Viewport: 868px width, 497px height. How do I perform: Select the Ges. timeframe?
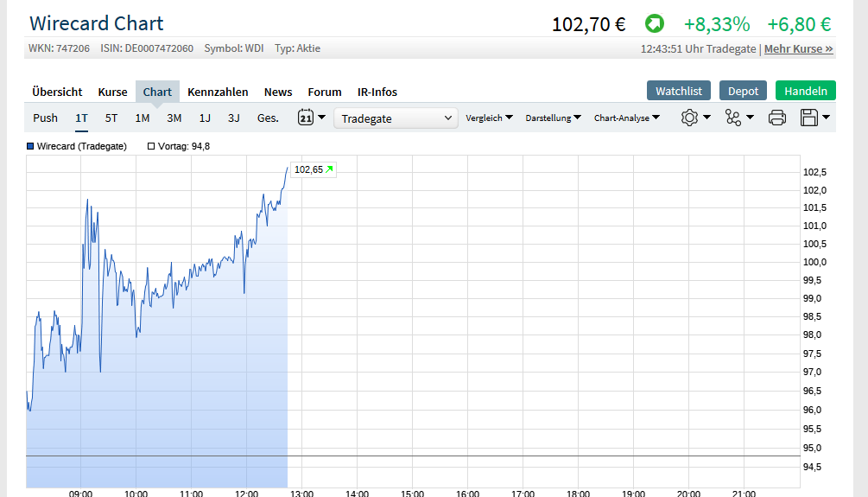(268, 118)
